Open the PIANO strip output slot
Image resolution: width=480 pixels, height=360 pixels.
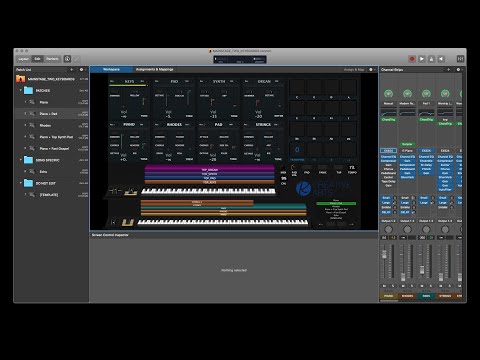pos(388,221)
